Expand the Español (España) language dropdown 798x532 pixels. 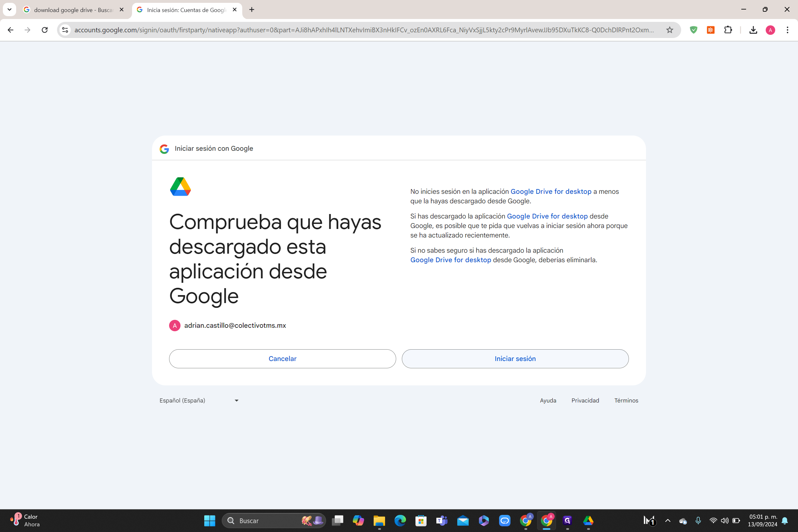coord(199,400)
